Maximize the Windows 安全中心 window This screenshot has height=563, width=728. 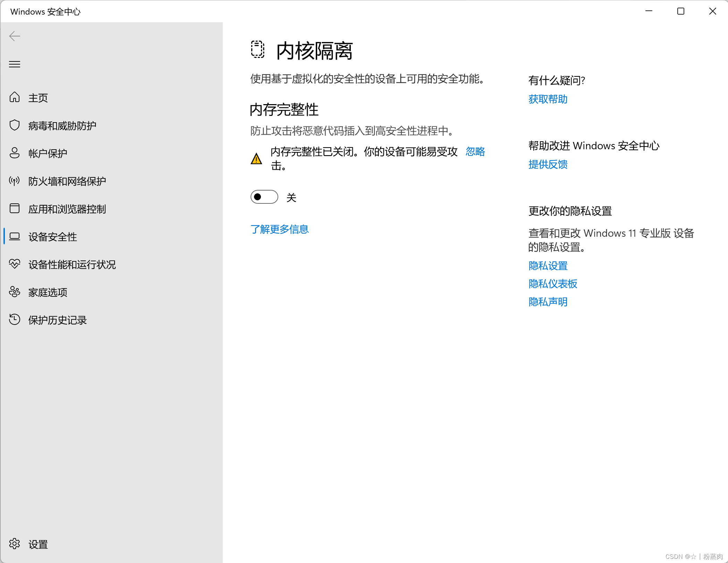(681, 11)
